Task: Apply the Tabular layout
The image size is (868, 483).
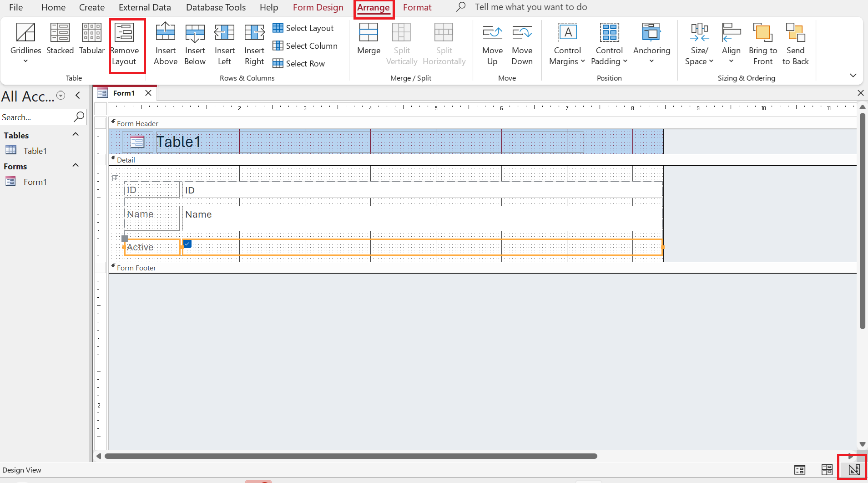Action: 91,39
